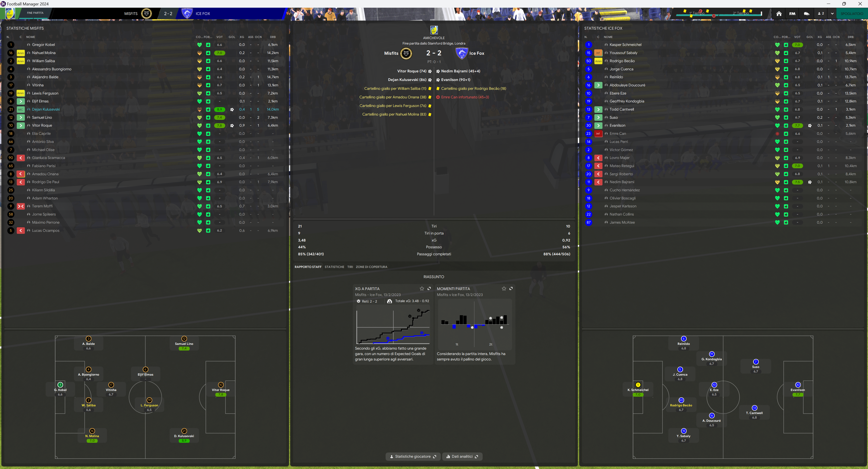Sort Ice Fox stats by DRB column

pos(851,37)
